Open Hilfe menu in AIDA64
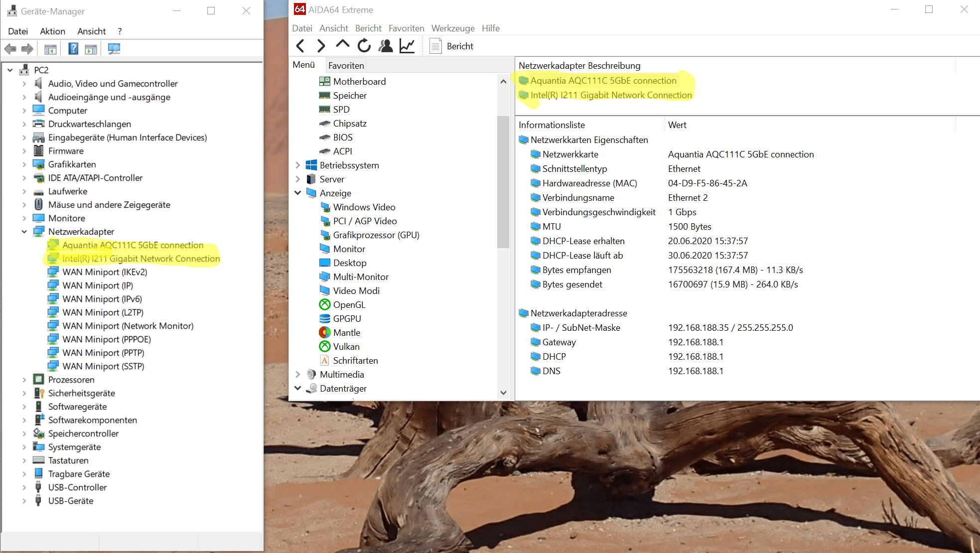This screenshot has height=553, width=980. (491, 28)
